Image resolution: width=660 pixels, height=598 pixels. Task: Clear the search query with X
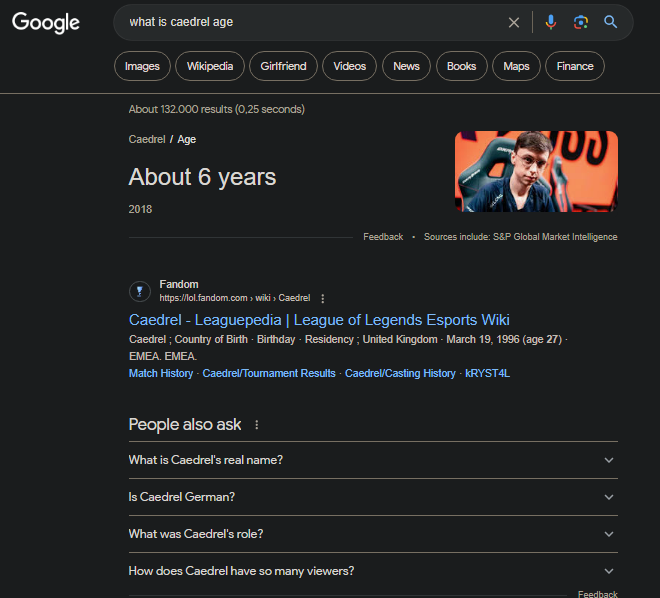coord(514,22)
